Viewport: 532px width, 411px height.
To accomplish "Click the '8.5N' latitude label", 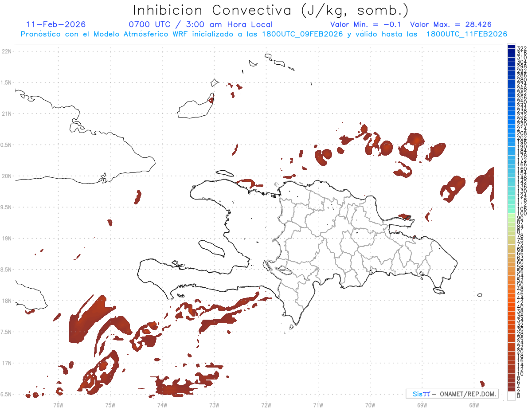I will tap(7, 270).
